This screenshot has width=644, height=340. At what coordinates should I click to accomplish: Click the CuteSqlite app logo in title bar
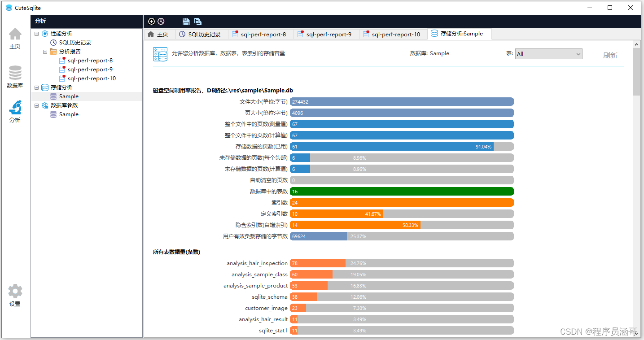click(x=9, y=8)
